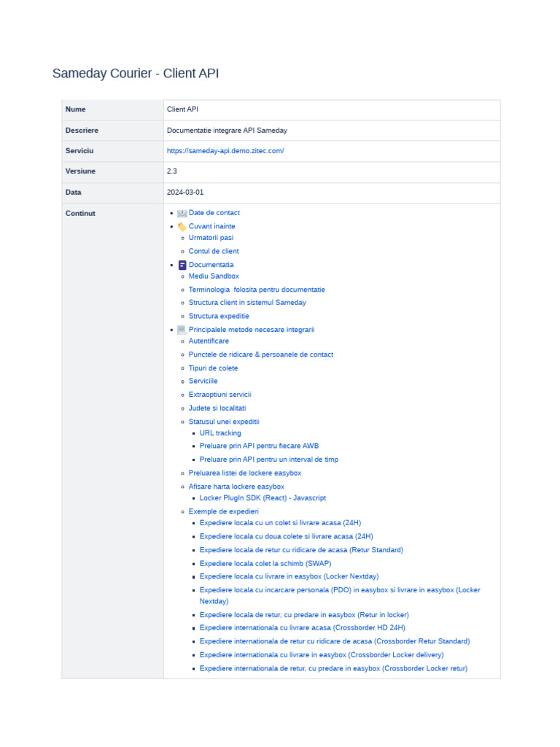Click the Serviciu row header
The height and width of the screenshot is (747, 560).
coord(112,151)
